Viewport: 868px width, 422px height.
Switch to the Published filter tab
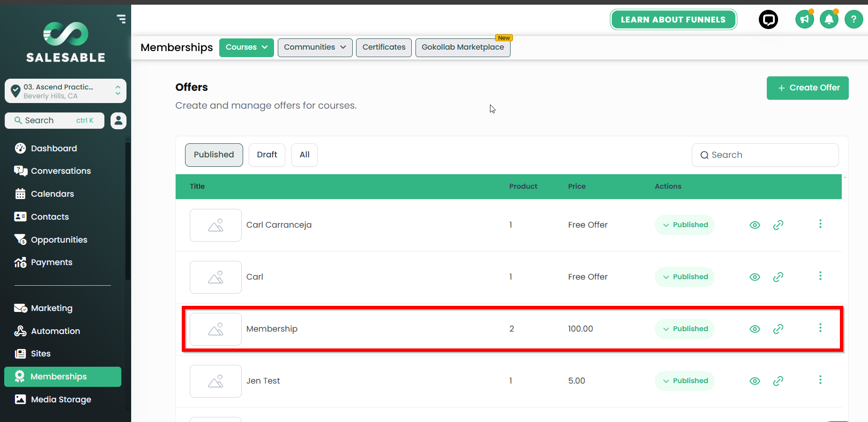click(214, 155)
